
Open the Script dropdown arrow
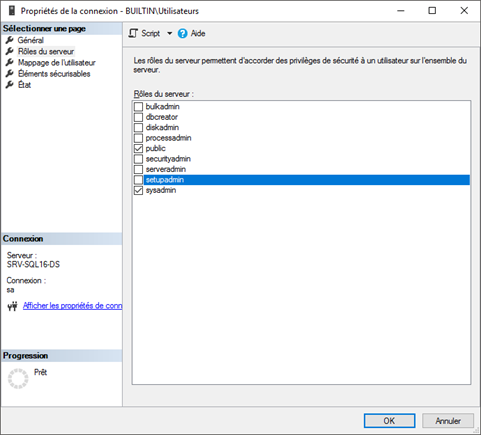(x=169, y=33)
